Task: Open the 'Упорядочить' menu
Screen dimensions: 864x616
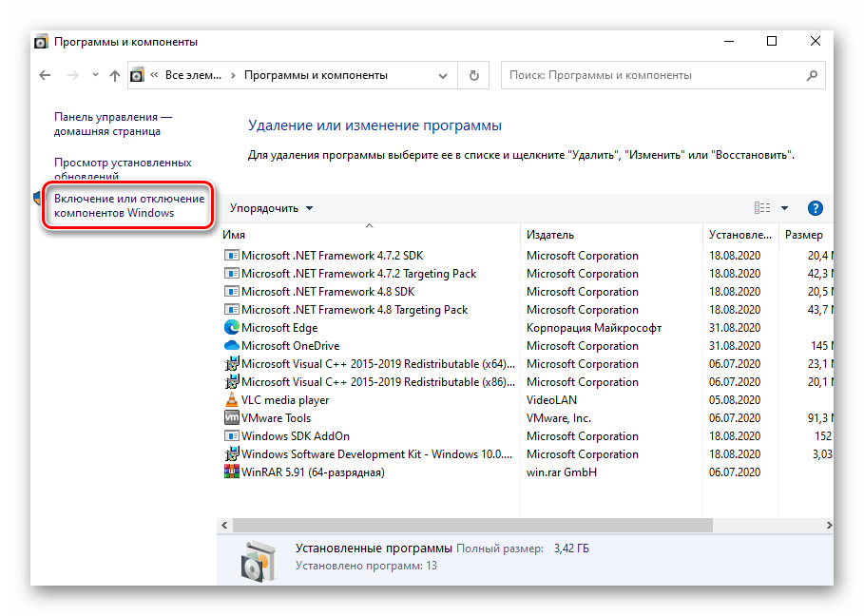Action: point(271,208)
